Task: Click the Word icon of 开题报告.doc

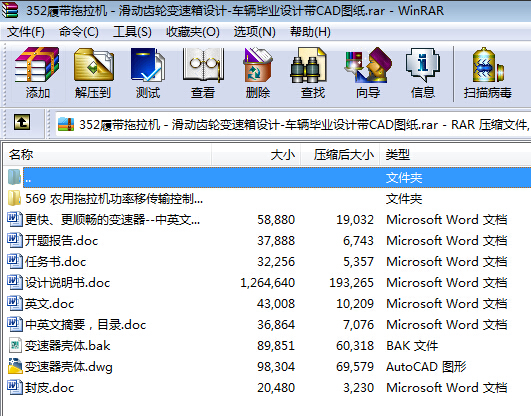Action: point(15,240)
